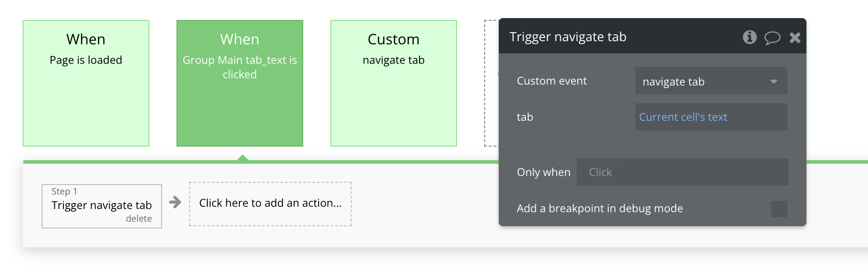Viewport: 868px width, 266px height.
Task: Click here to add an action
Action: (270, 204)
